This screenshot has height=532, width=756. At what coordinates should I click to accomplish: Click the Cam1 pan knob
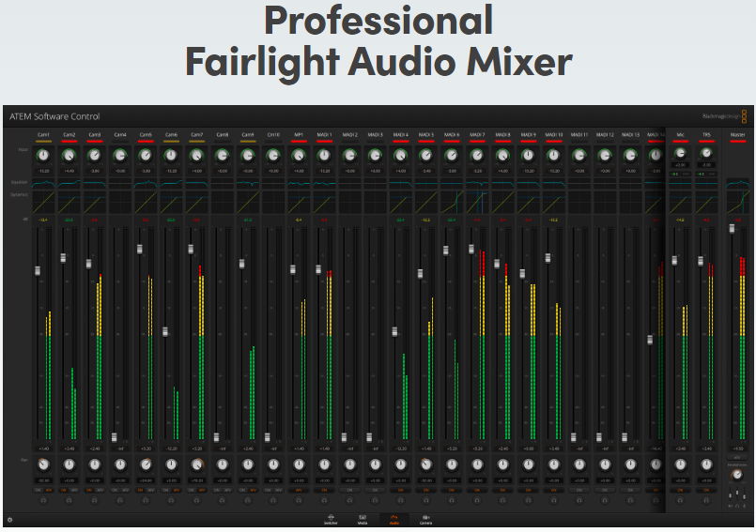43,465
